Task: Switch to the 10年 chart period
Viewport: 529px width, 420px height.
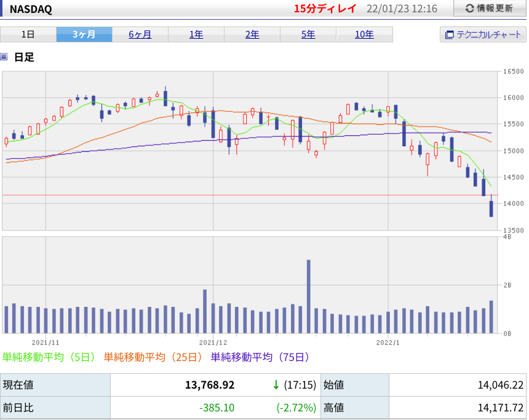Action: (x=364, y=34)
